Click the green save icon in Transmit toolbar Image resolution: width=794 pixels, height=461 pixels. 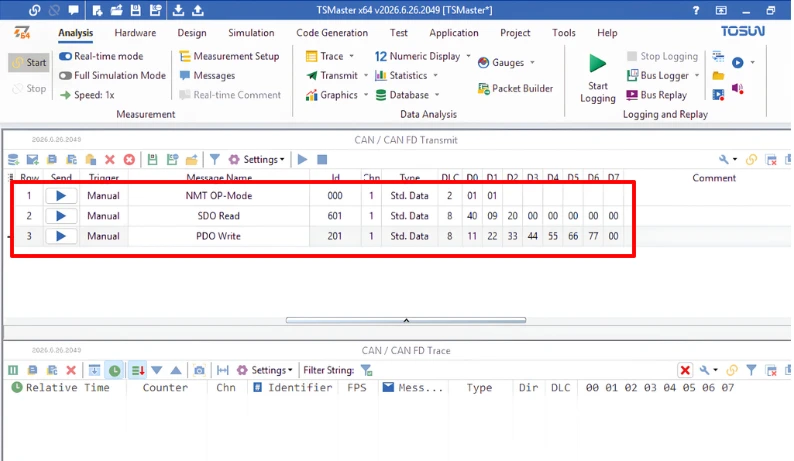152,160
